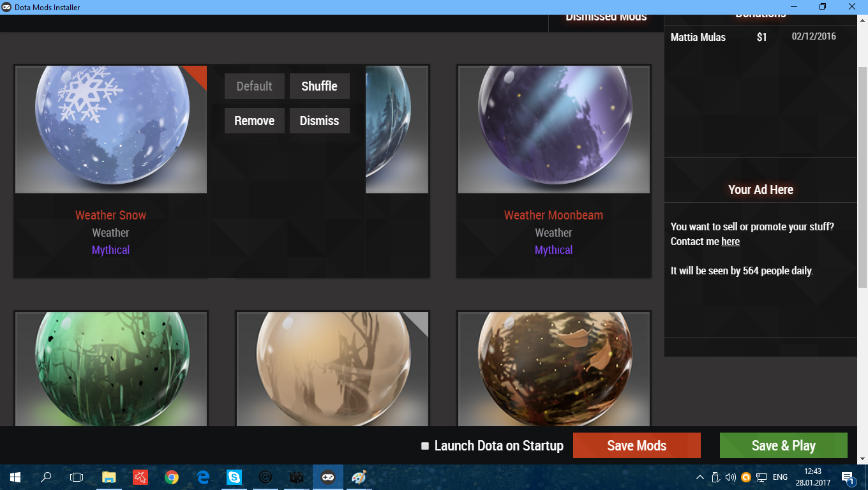Image resolution: width=868 pixels, height=490 pixels.
Task: Open Skype from the taskbar
Action: click(x=234, y=477)
